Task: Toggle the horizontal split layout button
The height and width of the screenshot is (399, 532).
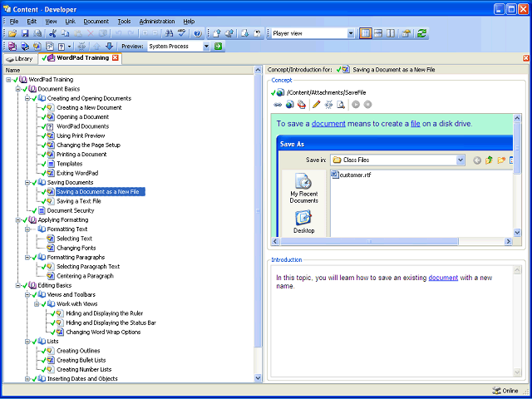Action: 378,33
